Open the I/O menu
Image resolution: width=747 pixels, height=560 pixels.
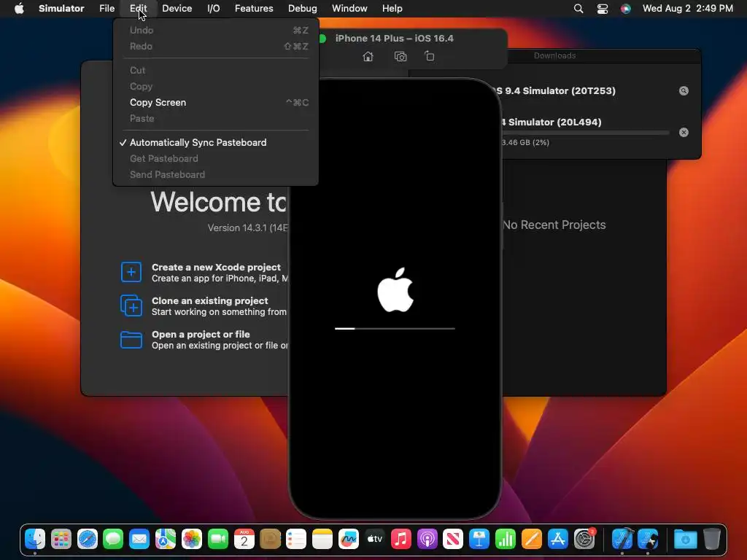click(x=214, y=9)
